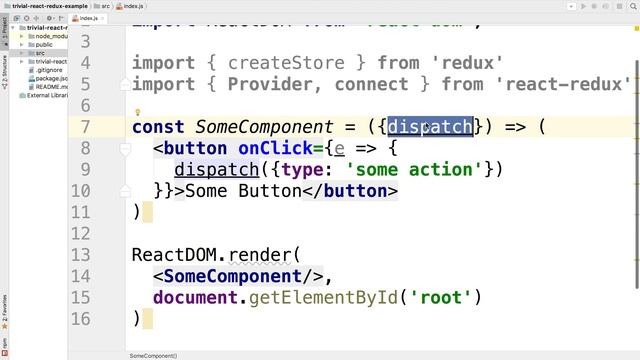Click the Stop square icon in top toolbar

[620, 6]
